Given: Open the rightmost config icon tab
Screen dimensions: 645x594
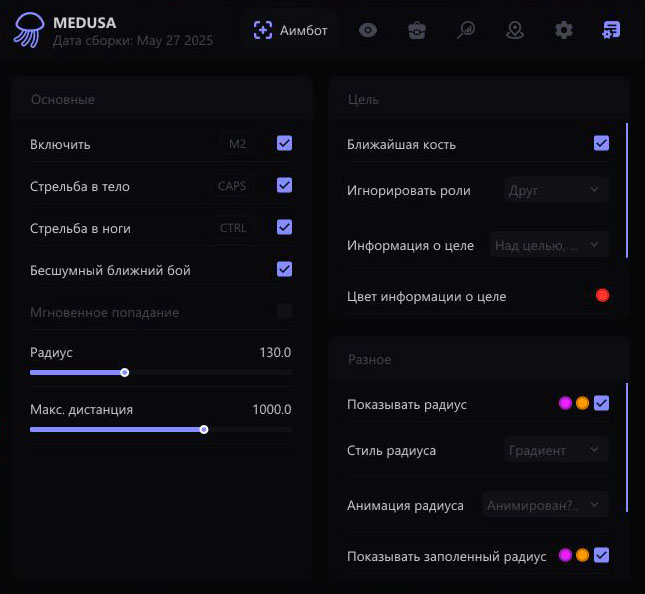Looking at the screenshot, I should point(611,30).
